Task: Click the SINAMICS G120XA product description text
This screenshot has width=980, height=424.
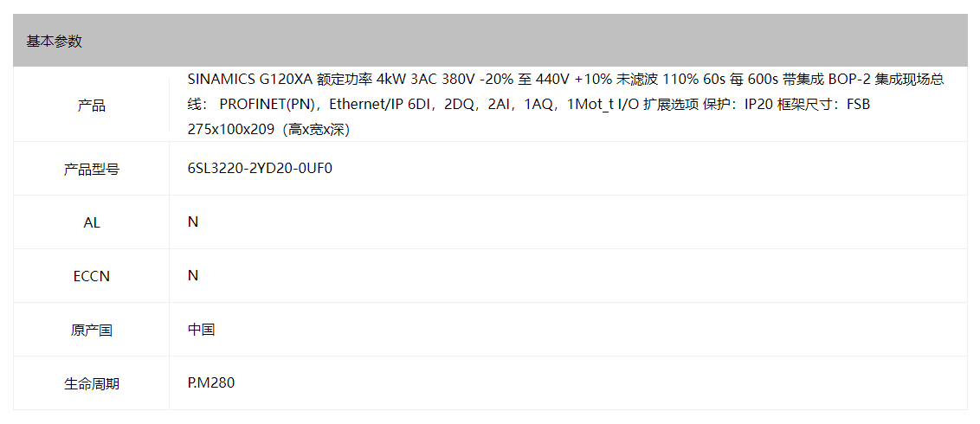Action: [565, 105]
